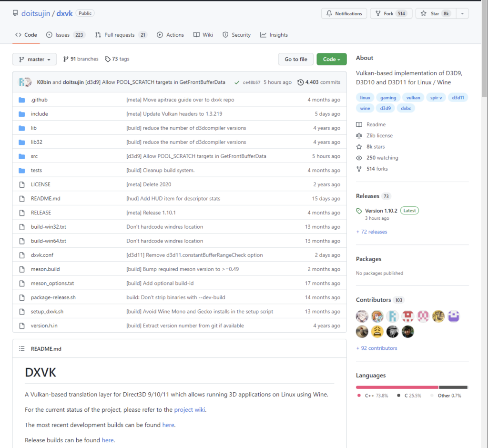Click the Notifications bell icon
The image size is (488, 448).
click(x=329, y=13)
